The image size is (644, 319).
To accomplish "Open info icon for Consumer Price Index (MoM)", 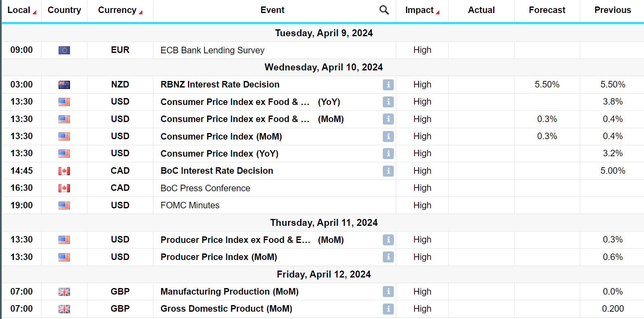I will (388, 136).
